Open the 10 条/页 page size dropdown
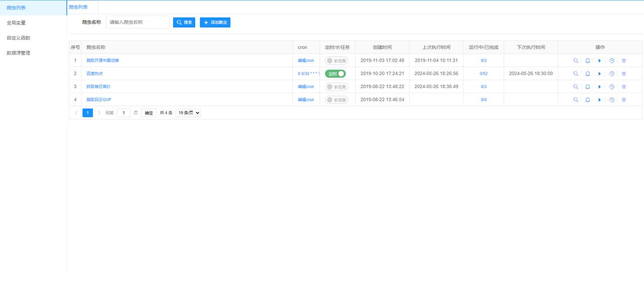 pyautogui.click(x=188, y=113)
